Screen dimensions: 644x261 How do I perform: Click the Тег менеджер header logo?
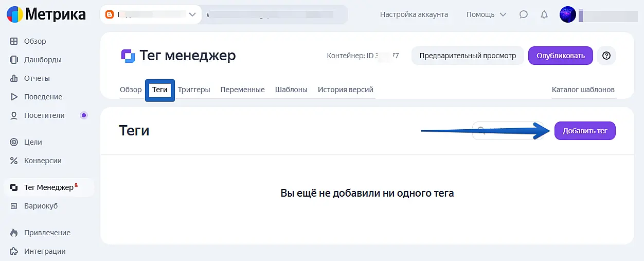[x=128, y=56]
